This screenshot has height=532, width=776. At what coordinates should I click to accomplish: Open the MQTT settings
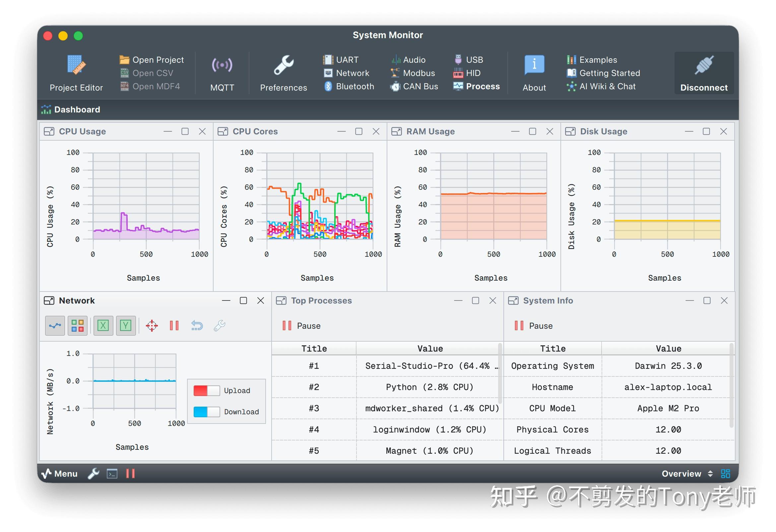point(222,73)
